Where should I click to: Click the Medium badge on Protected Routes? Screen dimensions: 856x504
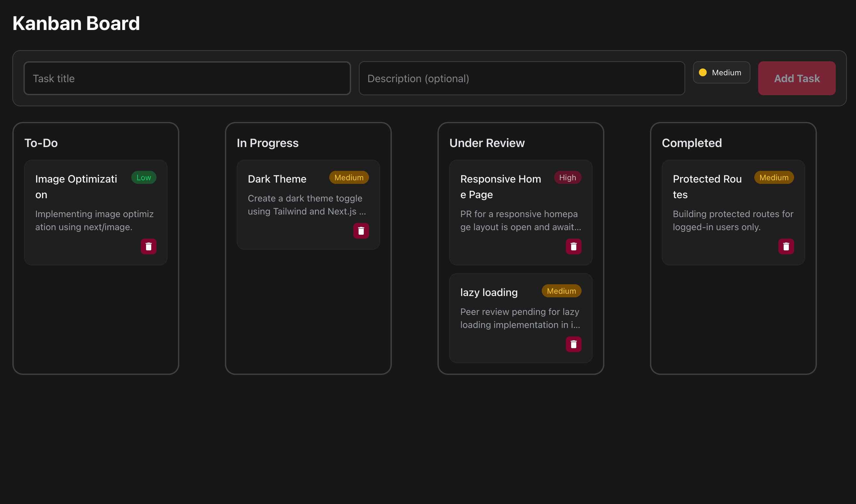[774, 177]
